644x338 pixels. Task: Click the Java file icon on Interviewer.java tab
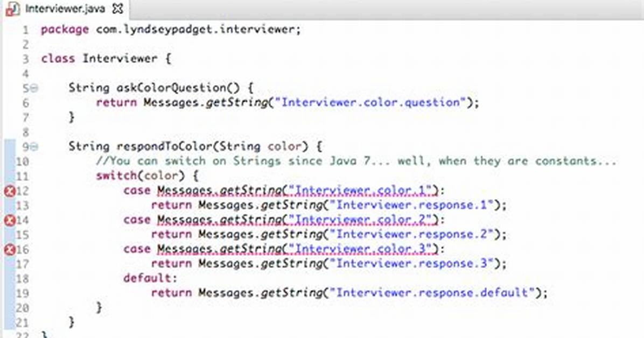13,9
